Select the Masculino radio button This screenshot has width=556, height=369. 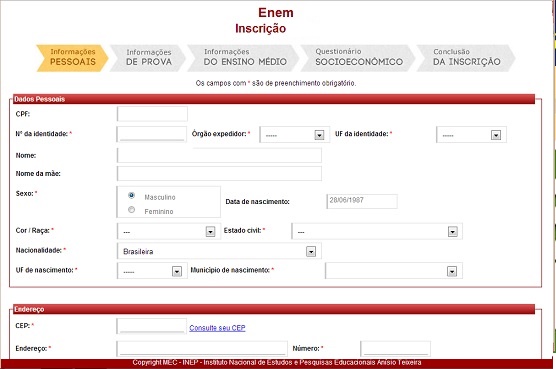tap(132, 195)
